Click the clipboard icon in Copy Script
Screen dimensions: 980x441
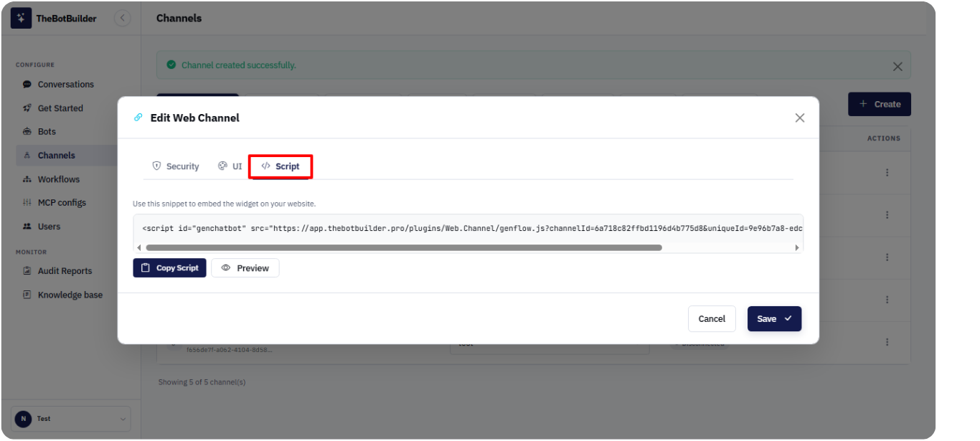(x=146, y=267)
